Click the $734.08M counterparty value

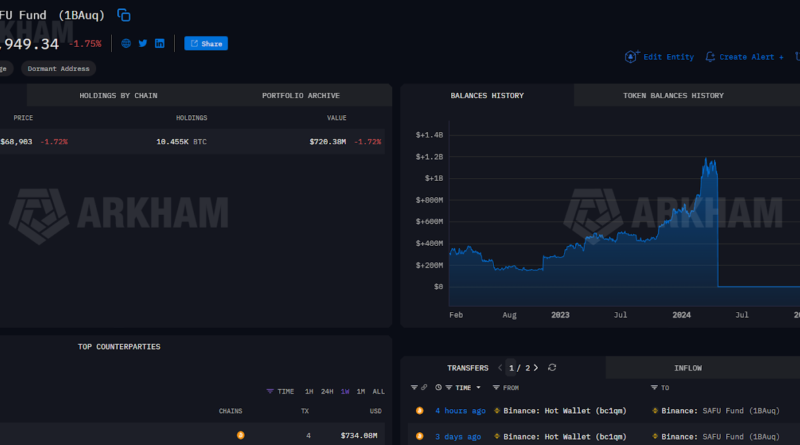pos(359,435)
